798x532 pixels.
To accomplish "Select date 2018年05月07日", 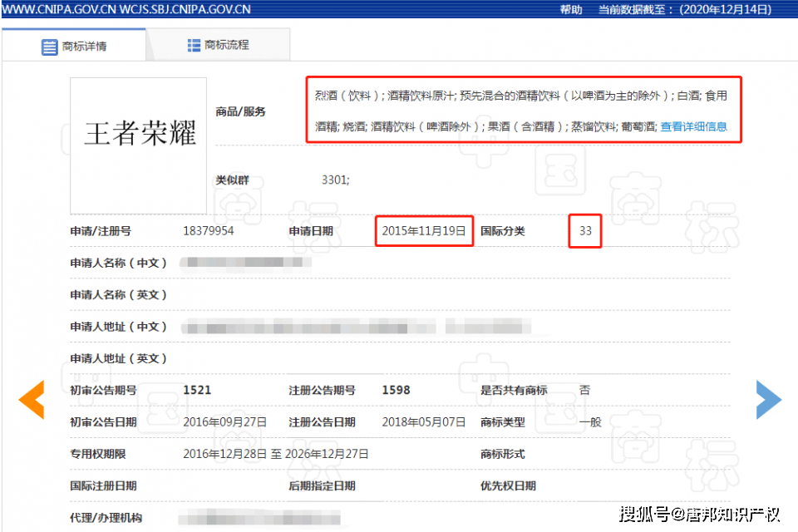I will point(424,422).
